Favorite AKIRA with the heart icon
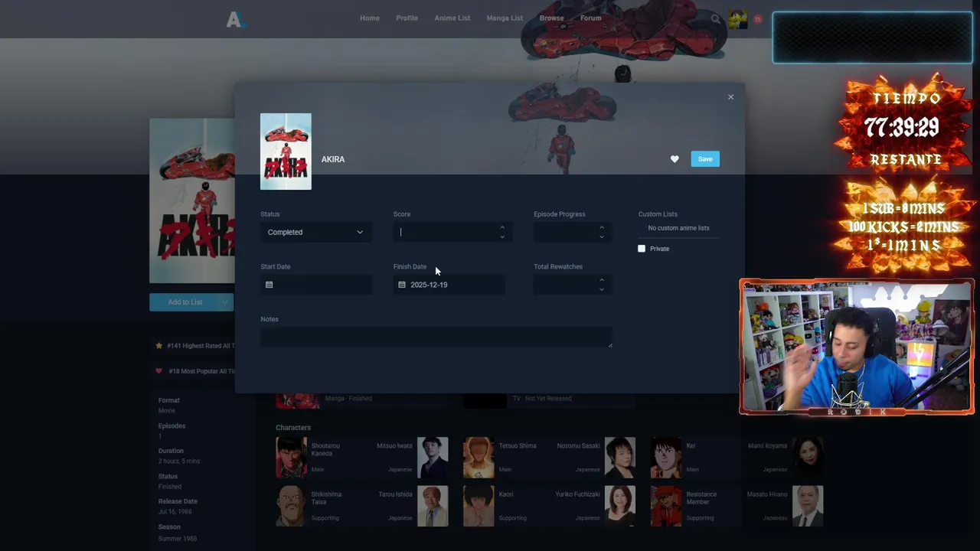Screen dimensions: 980x551 675,159
